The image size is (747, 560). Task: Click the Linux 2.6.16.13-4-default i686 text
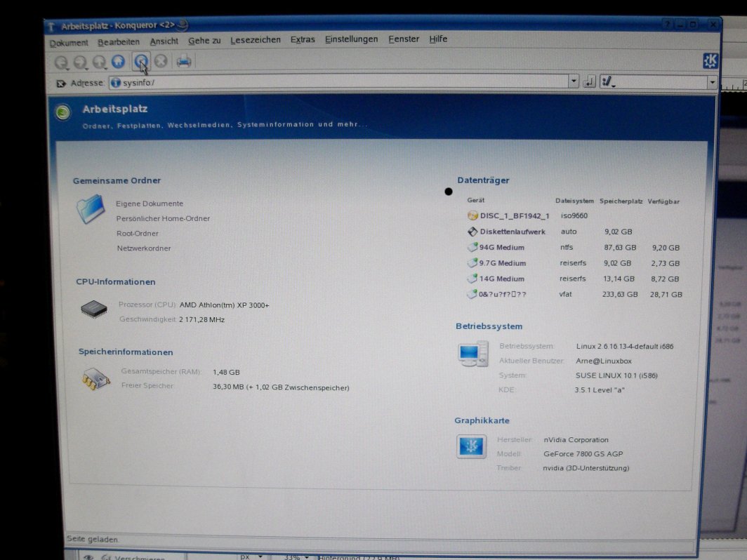tap(625, 346)
